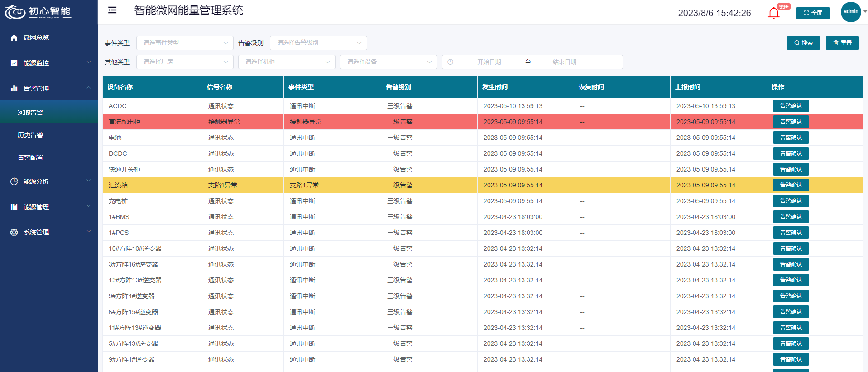Click the admin avatar

[x=851, y=12]
